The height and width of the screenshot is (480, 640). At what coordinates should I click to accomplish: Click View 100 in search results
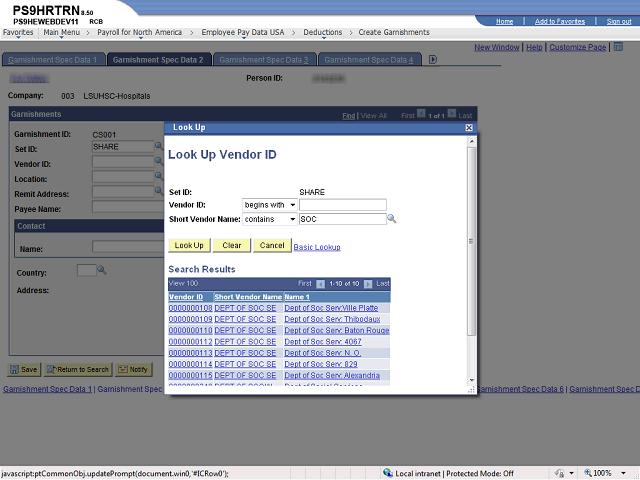(183, 283)
